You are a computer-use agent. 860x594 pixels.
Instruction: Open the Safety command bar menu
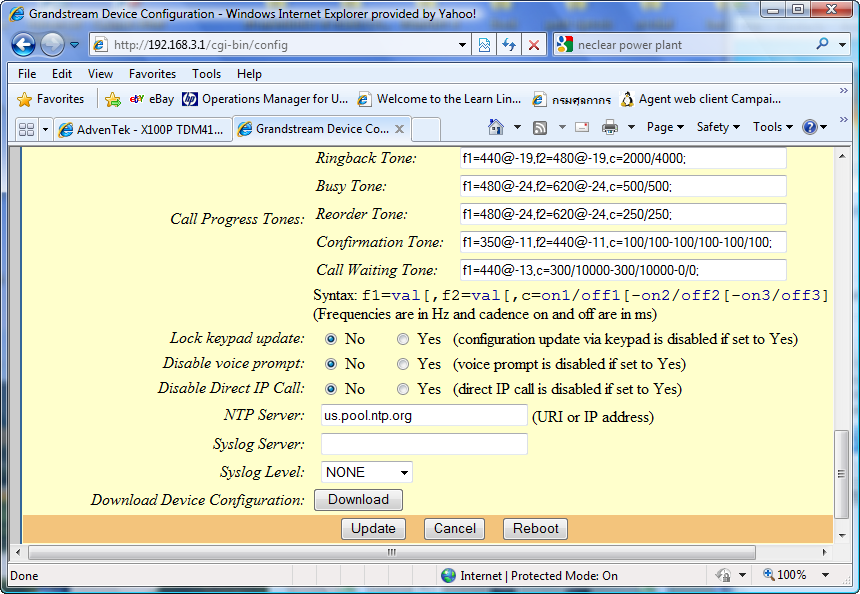tap(718, 127)
